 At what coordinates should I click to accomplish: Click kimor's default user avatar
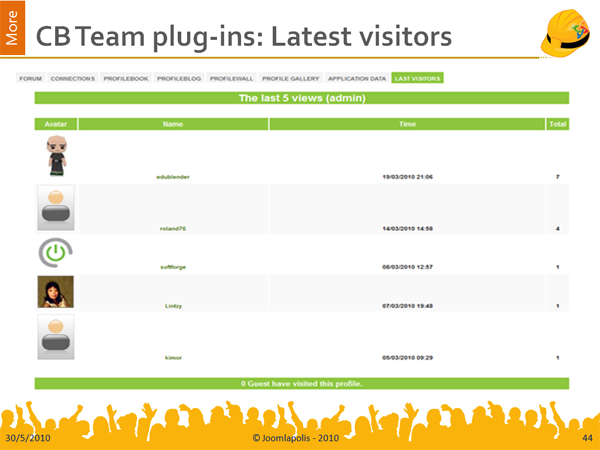[56, 337]
